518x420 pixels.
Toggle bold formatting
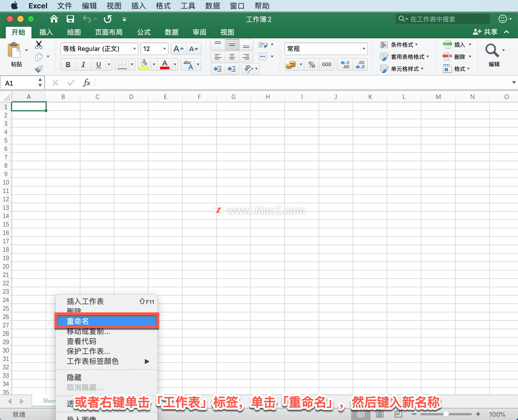68,65
